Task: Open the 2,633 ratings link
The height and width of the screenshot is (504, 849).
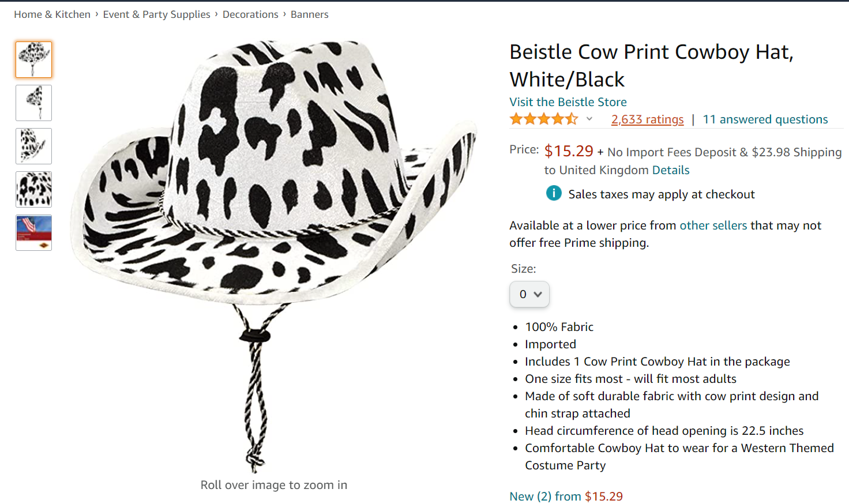Action: [x=647, y=119]
